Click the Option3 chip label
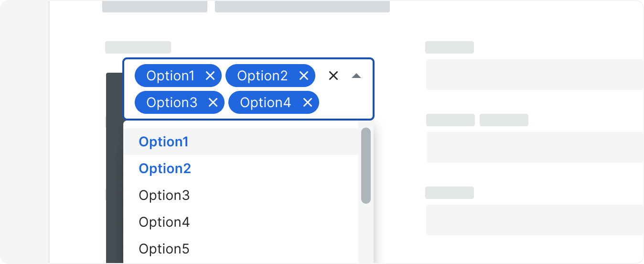Viewport: 644px width, 264px height. [x=172, y=102]
